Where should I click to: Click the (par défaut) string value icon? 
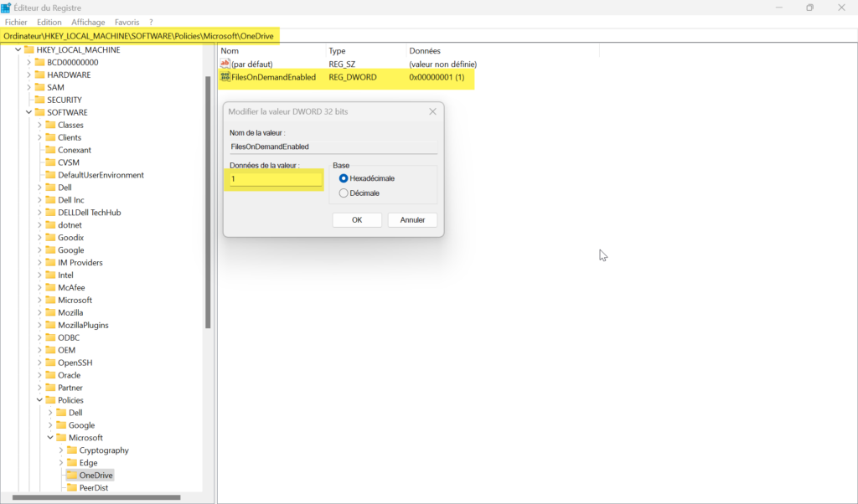click(225, 64)
